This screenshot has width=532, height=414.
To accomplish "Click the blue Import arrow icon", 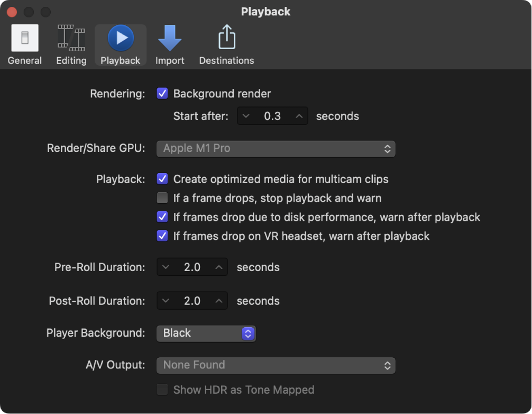I will click(x=169, y=37).
